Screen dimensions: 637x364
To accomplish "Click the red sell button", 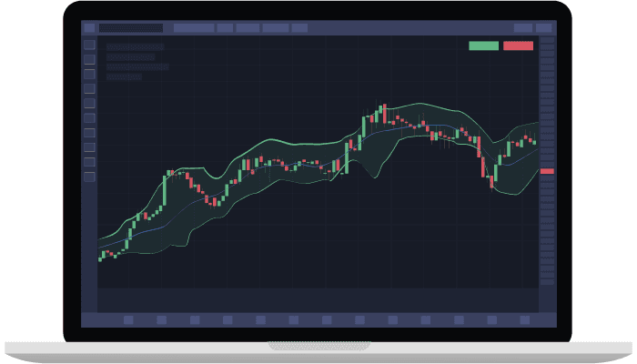I will pyautogui.click(x=518, y=45).
